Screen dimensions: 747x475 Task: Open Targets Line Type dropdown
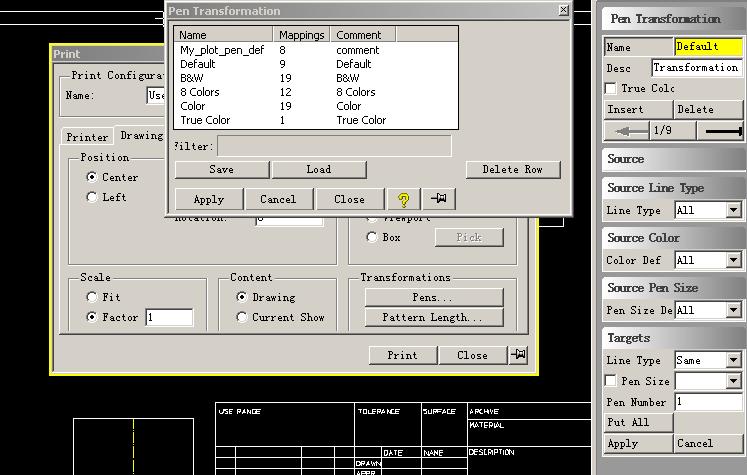click(734, 360)
